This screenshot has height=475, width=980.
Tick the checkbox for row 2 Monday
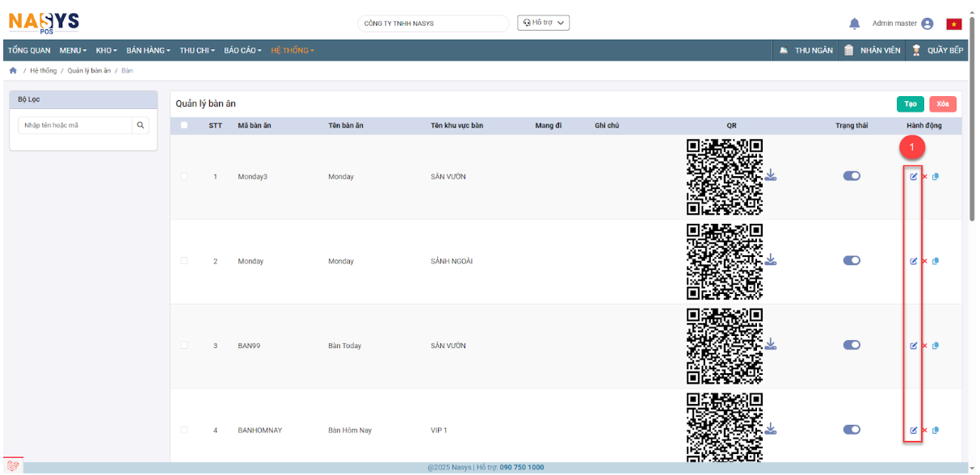coord(184,261)
